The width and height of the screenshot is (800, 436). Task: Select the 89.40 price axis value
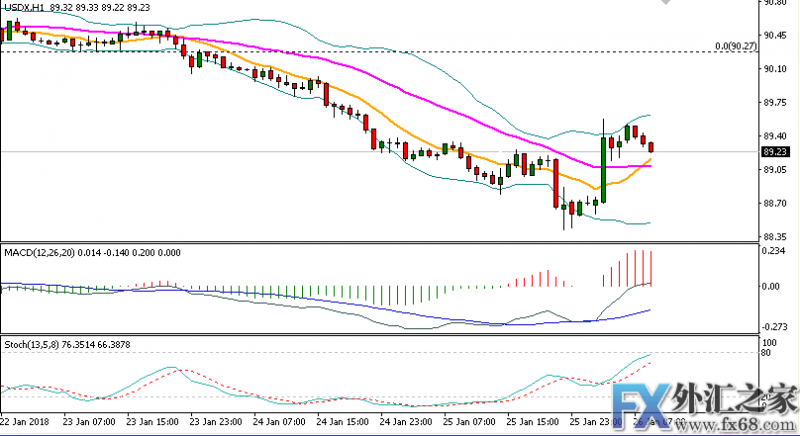coord(774,136)
